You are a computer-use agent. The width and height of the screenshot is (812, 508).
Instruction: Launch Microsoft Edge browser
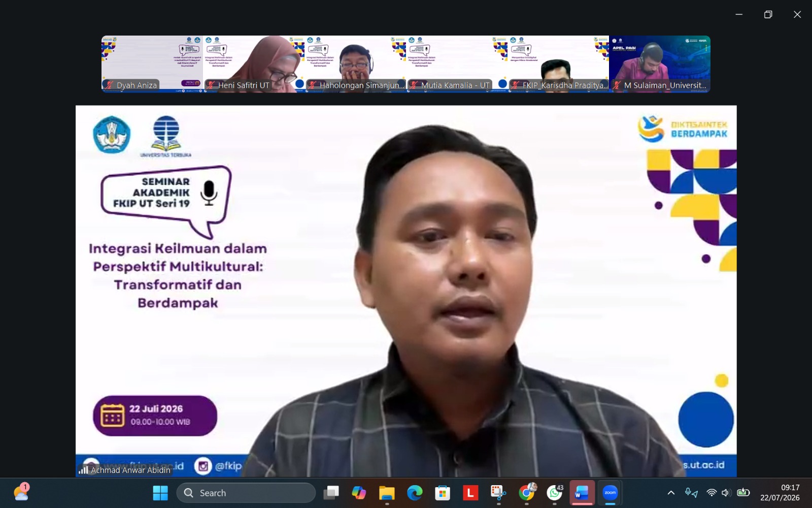click(x=415, y=493)
